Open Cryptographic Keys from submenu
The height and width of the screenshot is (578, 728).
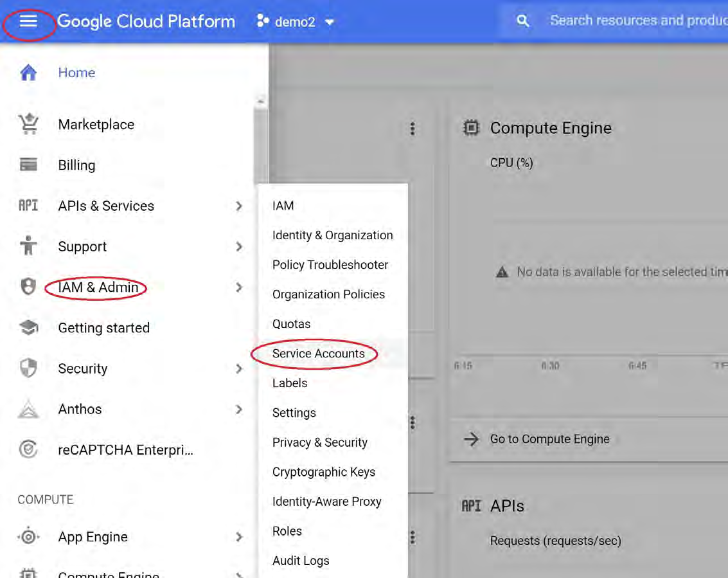tap(324, 472)
